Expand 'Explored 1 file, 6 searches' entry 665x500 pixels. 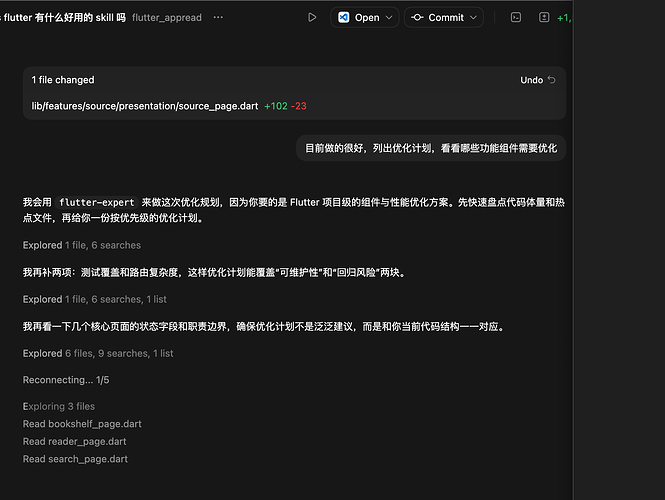tap(82, 245)
